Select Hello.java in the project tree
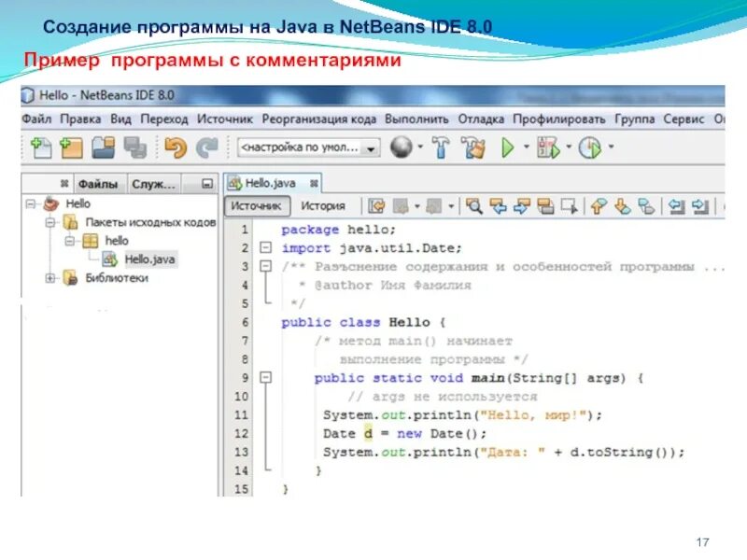747x560 pixels. (x=149, y=259)
